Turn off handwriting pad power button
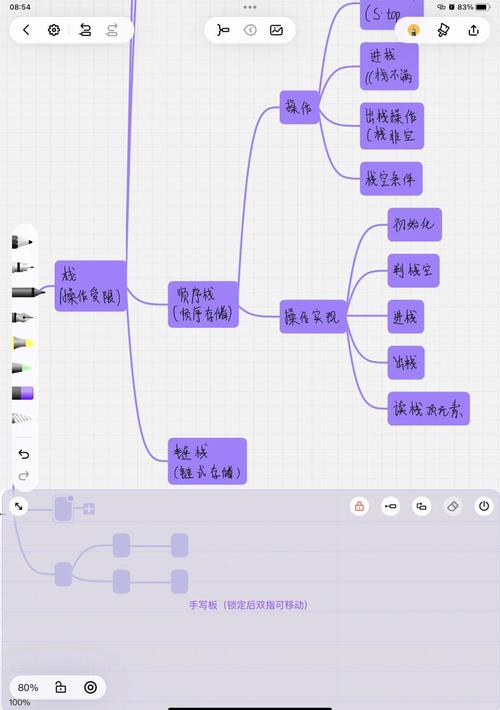This screenshot has height=710, width=500. 484,506
